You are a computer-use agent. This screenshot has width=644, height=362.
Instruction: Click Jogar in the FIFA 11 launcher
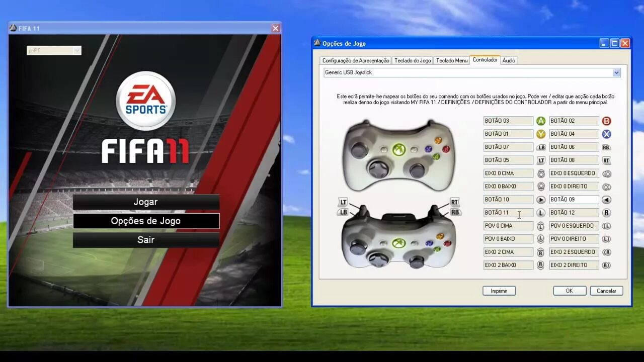pyautogui.click(x=146, y=202)
